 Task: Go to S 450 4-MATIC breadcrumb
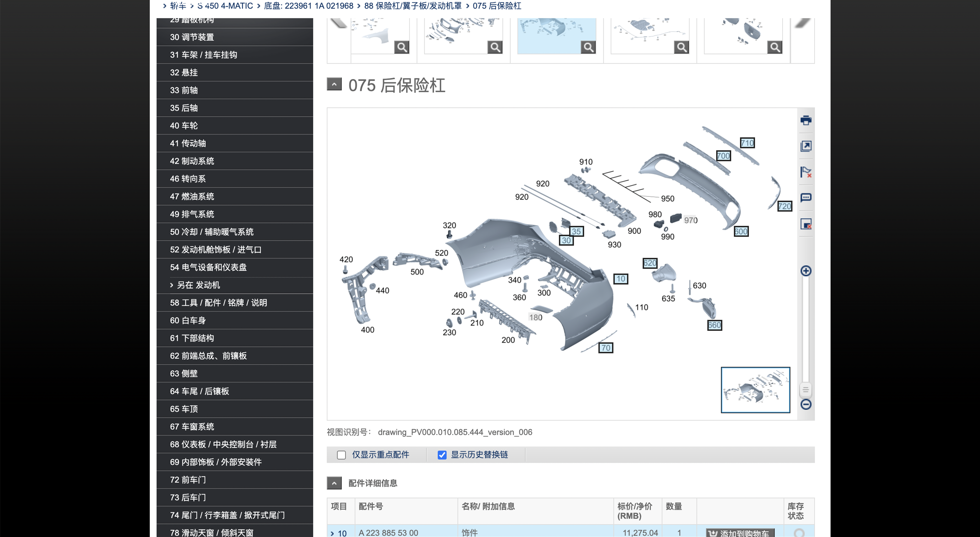[225, 6]
